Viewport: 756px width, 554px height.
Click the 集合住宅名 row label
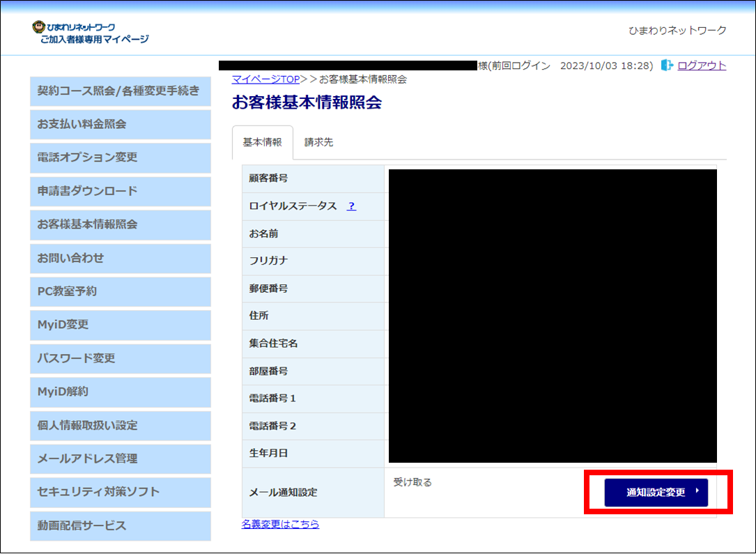coord(273,344)
